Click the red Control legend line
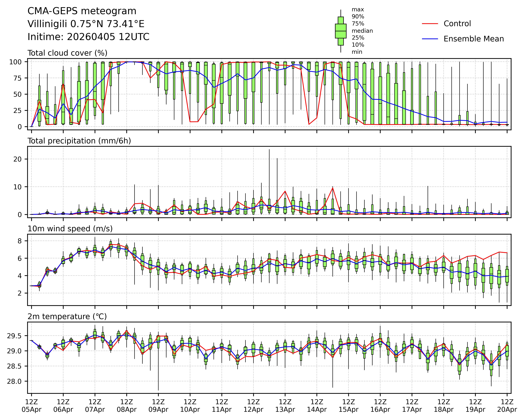Image resolution: width=524 pixels, height=420 pixels. click(430, 24)
